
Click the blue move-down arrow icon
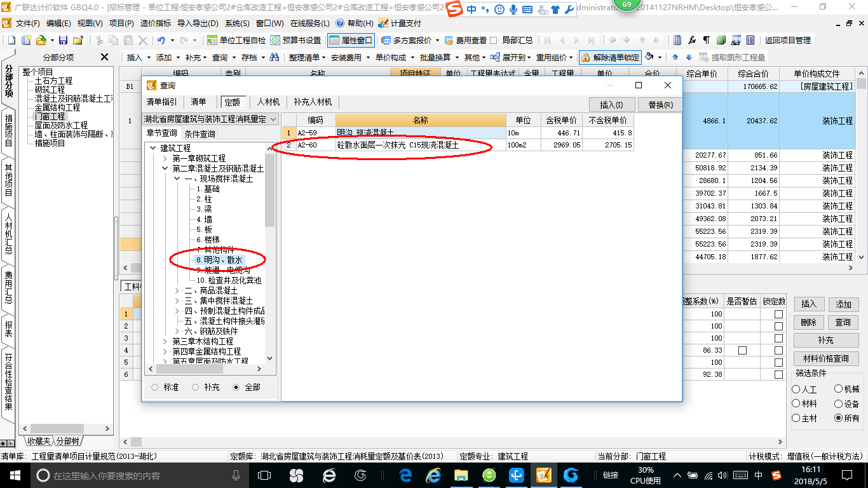coord(689,57)
